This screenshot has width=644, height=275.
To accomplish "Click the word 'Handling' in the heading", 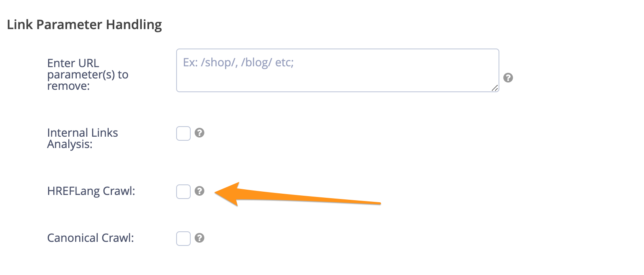I will tap(134, 25).
